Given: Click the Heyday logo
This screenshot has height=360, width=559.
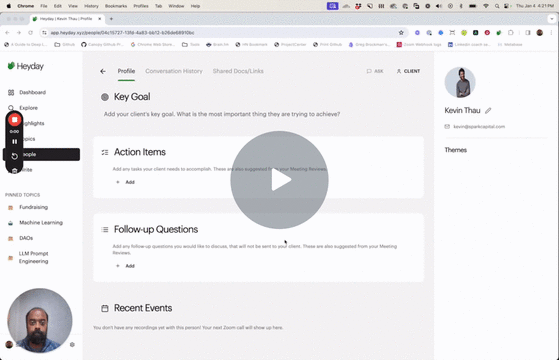Looking at the screenshot, I should [x=26, y=66].
